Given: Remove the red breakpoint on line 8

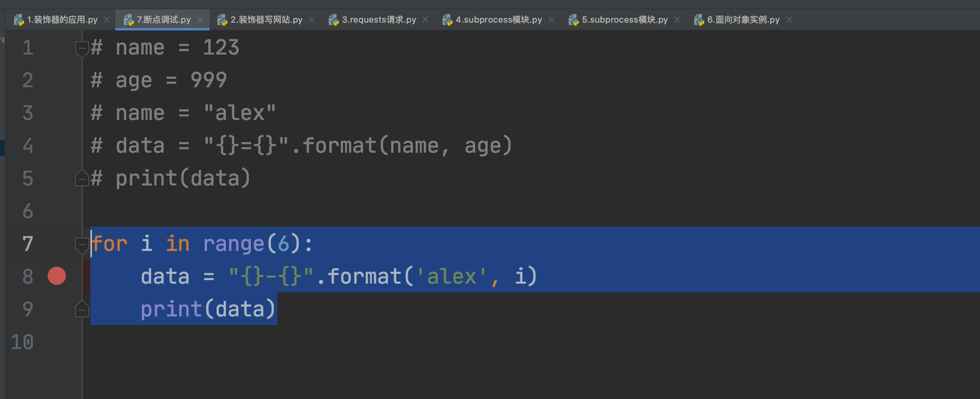Looking at the screenshot, I should coord(57,276).
